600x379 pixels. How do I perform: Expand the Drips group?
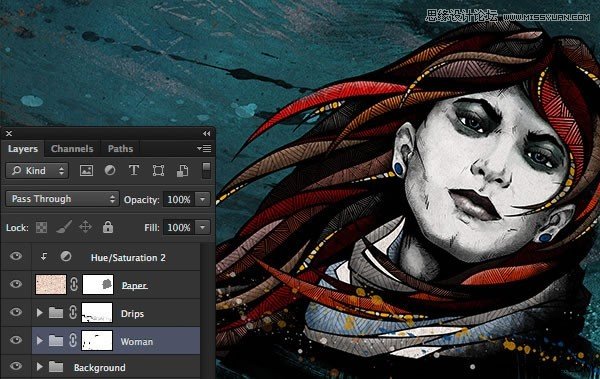(x=39, y=313)
